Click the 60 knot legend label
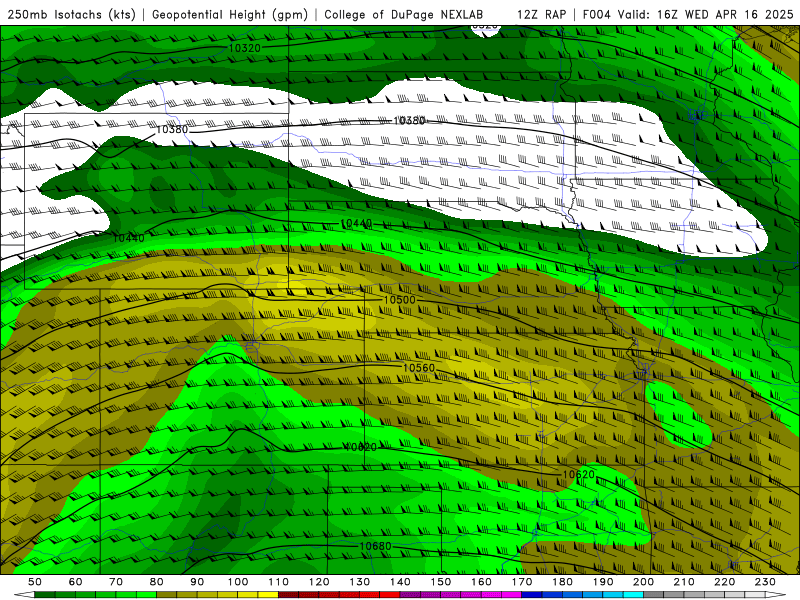The width and height of the screenshot is (800, 600). coord(75,582)
